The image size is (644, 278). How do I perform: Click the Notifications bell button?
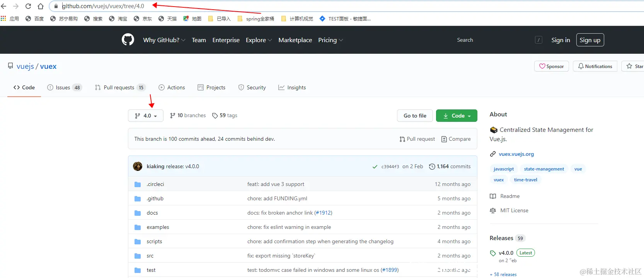595,66
